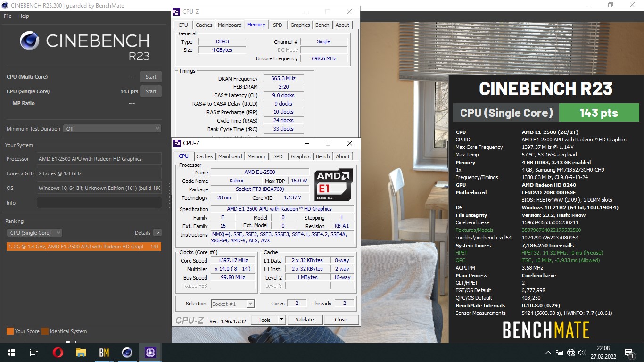Click the battery tray icon
Screen dimensions: 644x362
[560, 352]
